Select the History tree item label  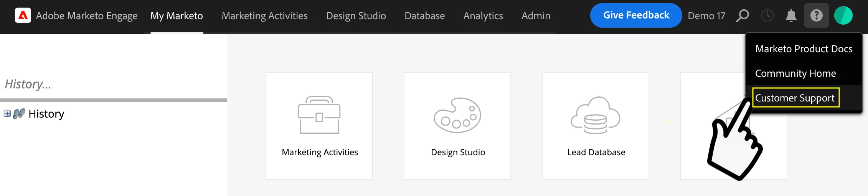(x=46, y=114)
